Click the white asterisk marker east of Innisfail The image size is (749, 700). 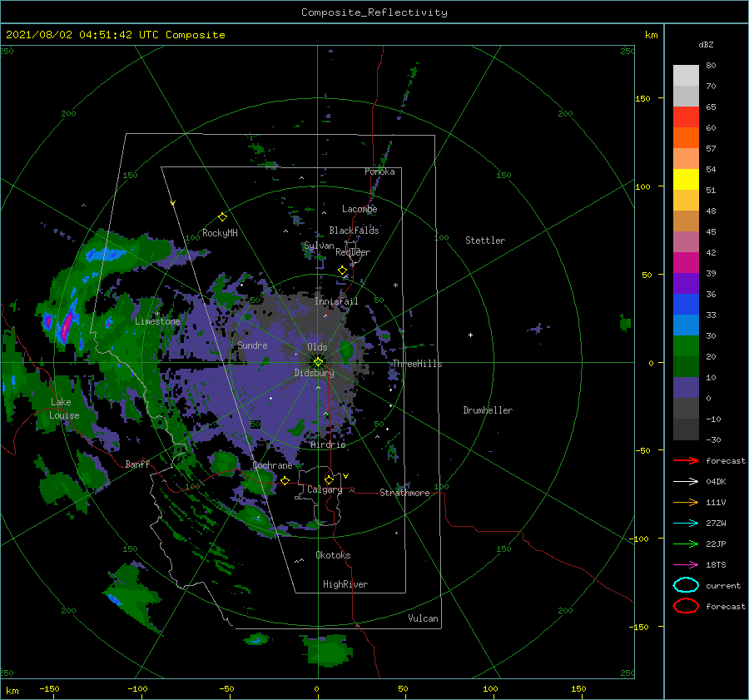click(395, 285)
